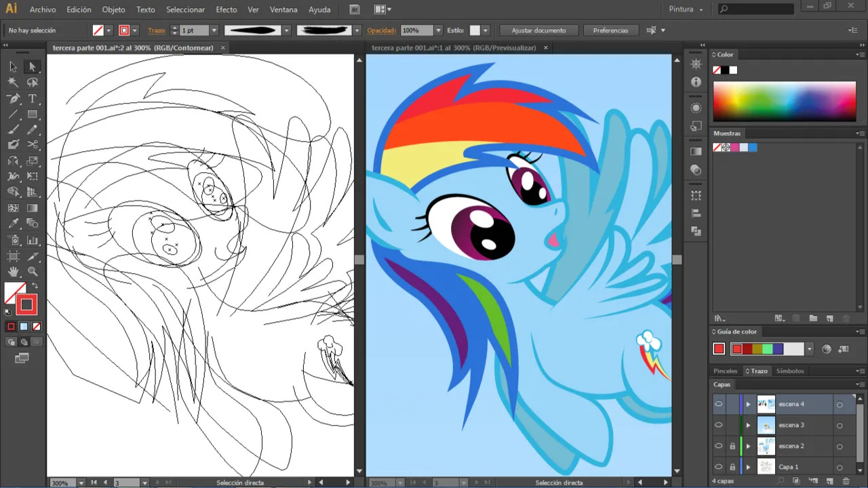Click the Preferencias button
The width and height of the screenshot is (868, 488).
[610, 30]
